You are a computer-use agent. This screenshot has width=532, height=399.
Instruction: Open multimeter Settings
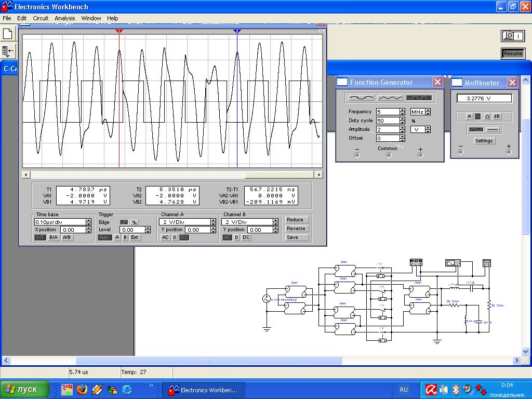click(x=484, y=141)
